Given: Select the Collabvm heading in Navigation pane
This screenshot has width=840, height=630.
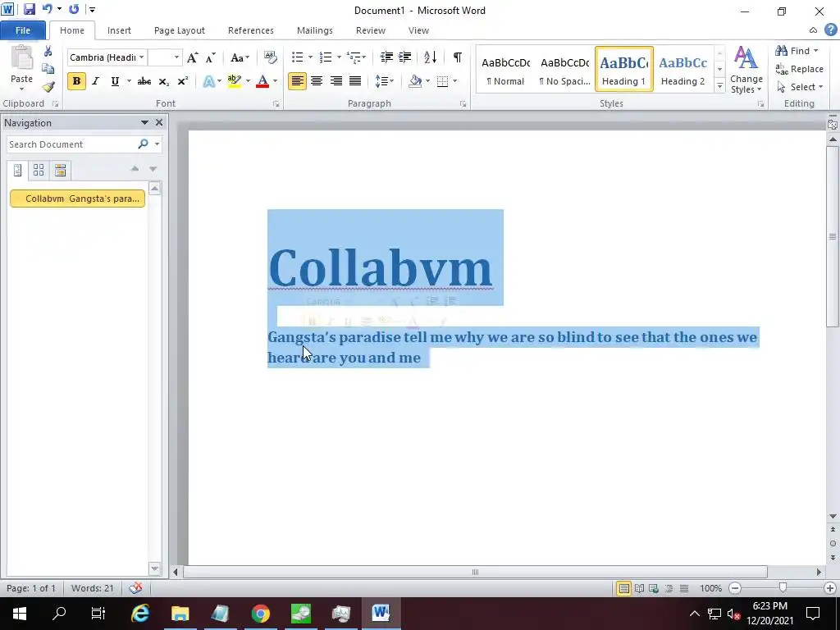Looking at the screenshot, I should coord(77,199).
